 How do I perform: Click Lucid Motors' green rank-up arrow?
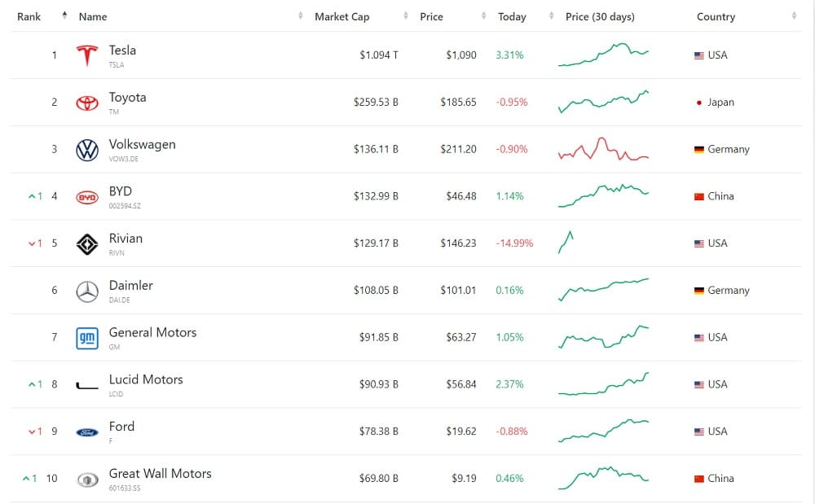point(32,384)
